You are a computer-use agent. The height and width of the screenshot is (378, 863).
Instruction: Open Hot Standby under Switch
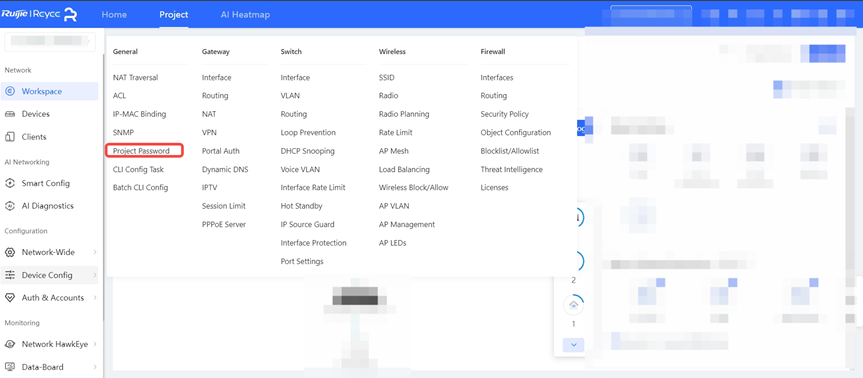pyautogui.click(x=302, y=206)
